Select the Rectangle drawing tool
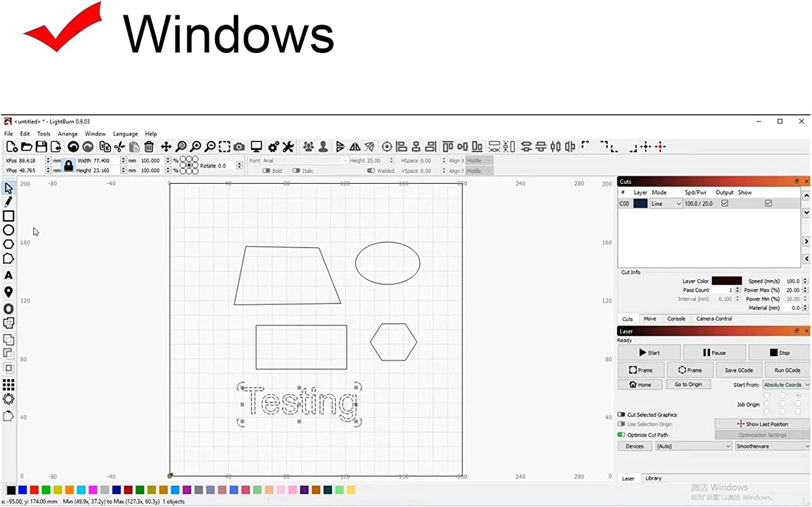Viewport: 812px width, 507px height. 9,216
